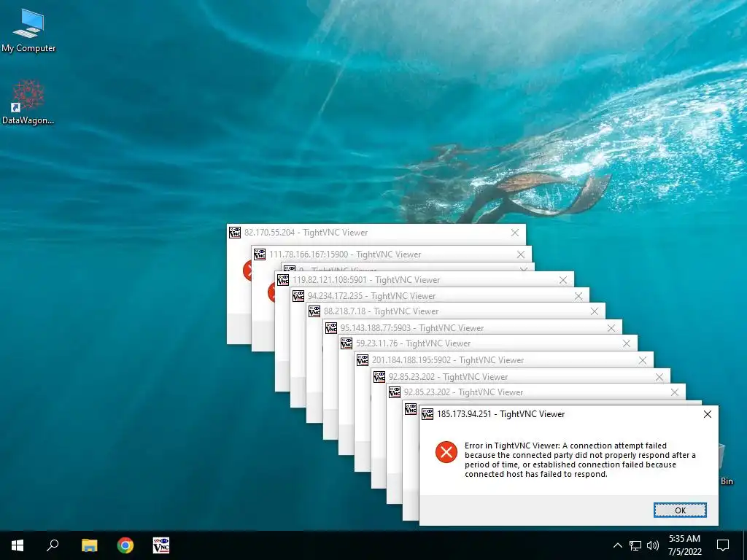The image size is (747, 560).
Task: Close the 201.184.188.195:5902 viewer window
Action: tap(643, 360)
